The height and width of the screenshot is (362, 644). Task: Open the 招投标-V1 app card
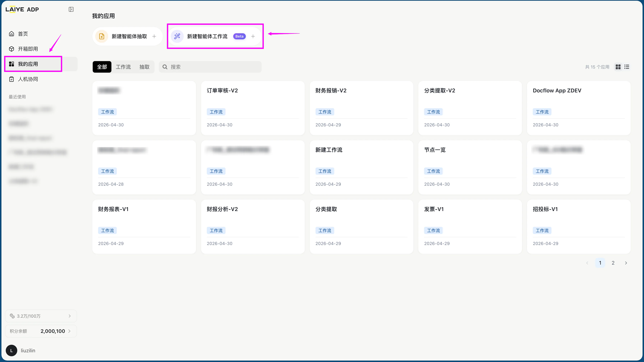point(579,226)
